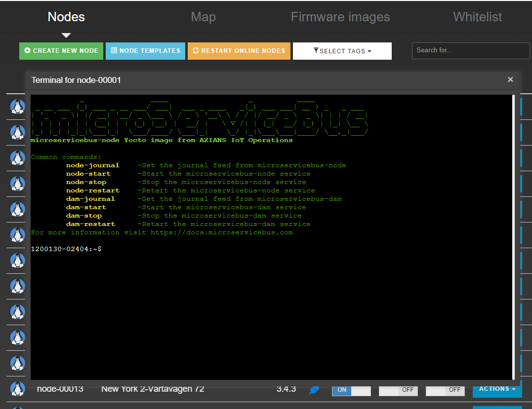Click the microServiceBus ASCII art banner
532x409 pixels.
(x=200, y=117)
